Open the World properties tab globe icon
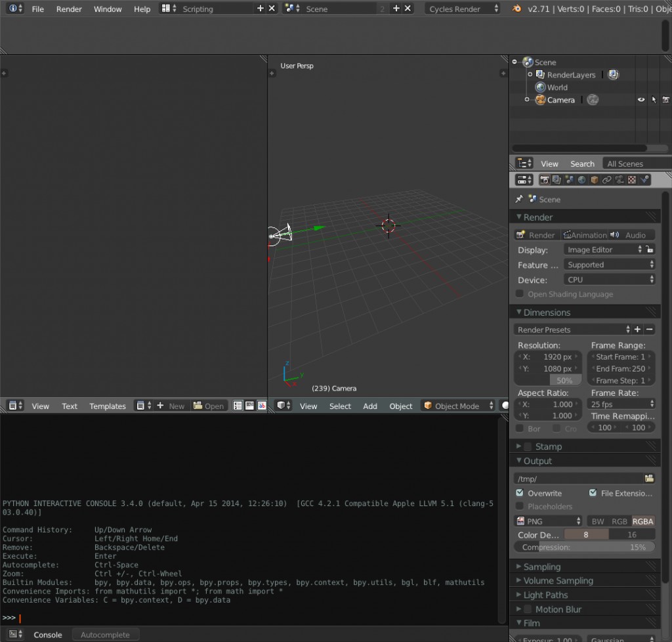This screenshot has width=672, height=642. 581,179
